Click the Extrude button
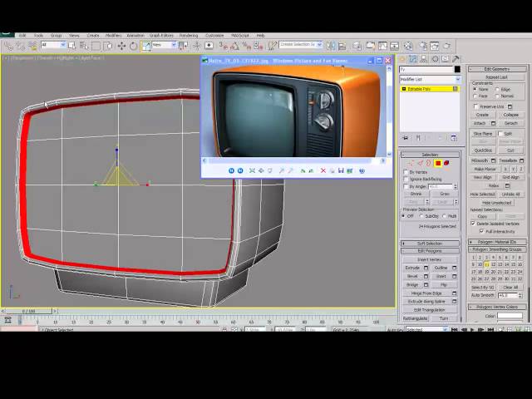 (412, 268)
